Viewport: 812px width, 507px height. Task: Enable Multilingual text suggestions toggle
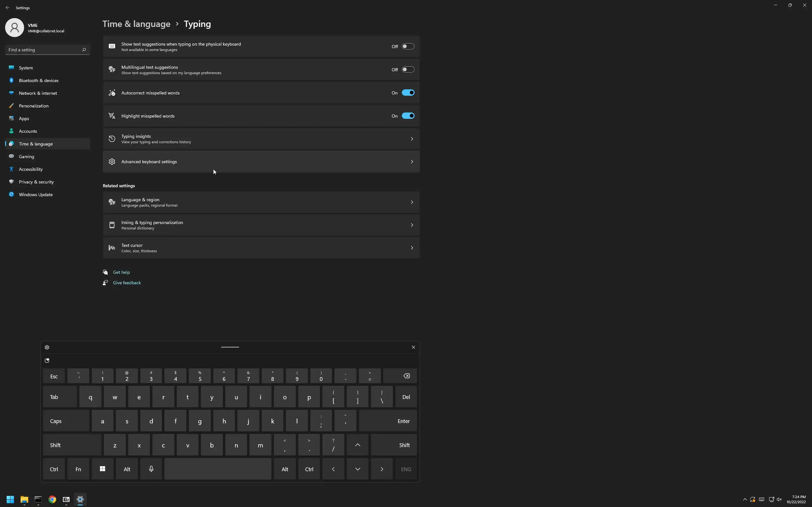pos(408,70)
